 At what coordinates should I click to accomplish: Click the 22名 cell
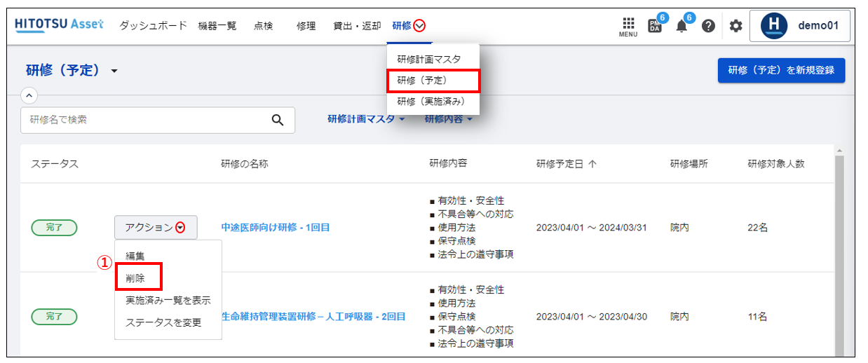coord(757,228)
